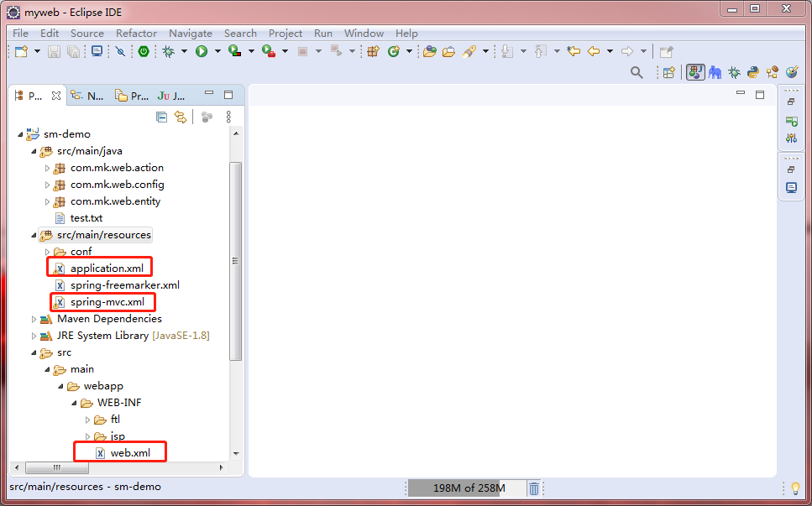Select application.xml in the tree
Viewport: 812px width, 506px height.
[x=107, y=269]
